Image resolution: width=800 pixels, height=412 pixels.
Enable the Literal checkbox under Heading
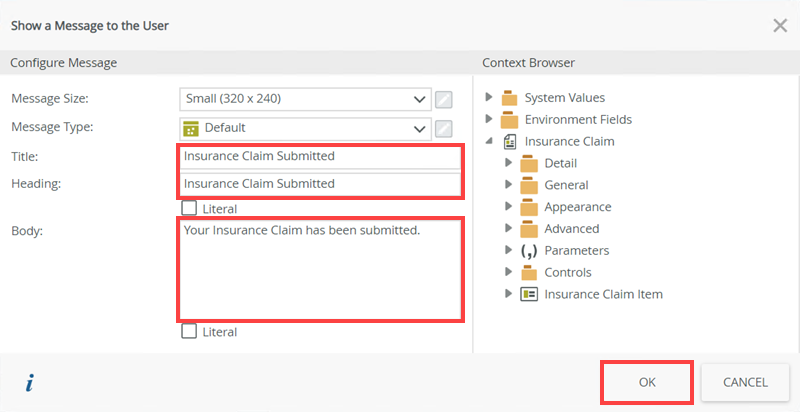(189, 208)
